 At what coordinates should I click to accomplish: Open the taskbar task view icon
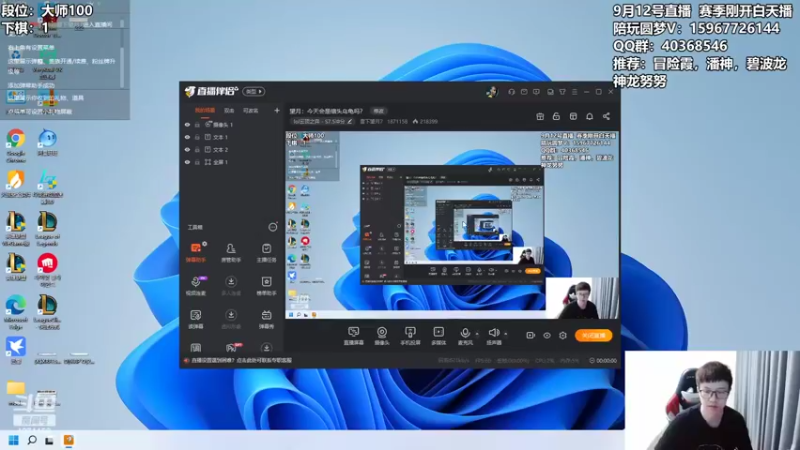click(x=49, y=440)
